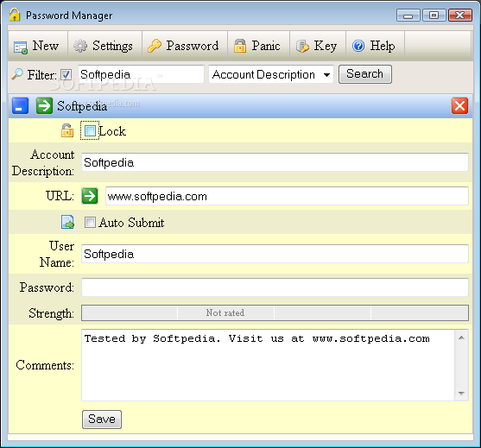Click the Account Description input field
Viewport: 481px width, 448px height.
(x=275, y=162)
